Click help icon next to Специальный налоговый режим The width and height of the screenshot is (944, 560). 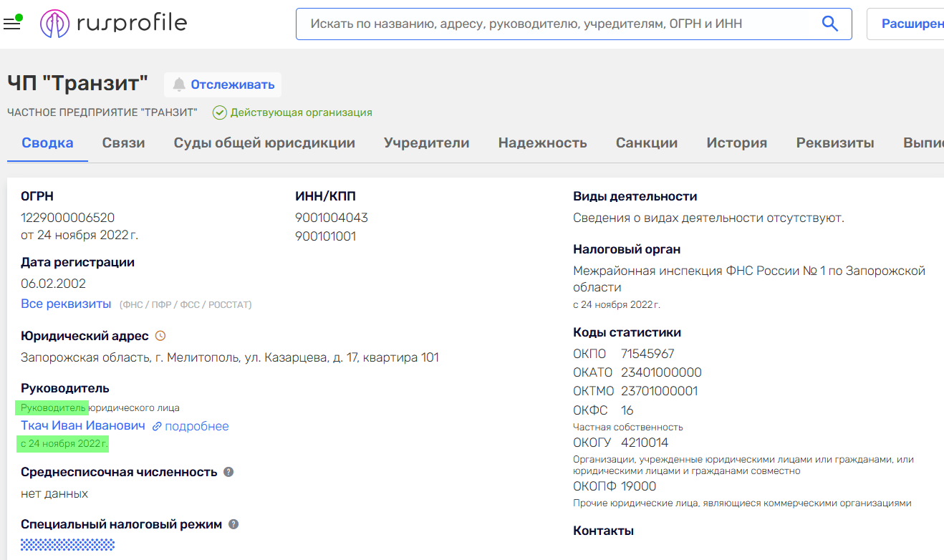pyautogui.click(x=233, y=524)
